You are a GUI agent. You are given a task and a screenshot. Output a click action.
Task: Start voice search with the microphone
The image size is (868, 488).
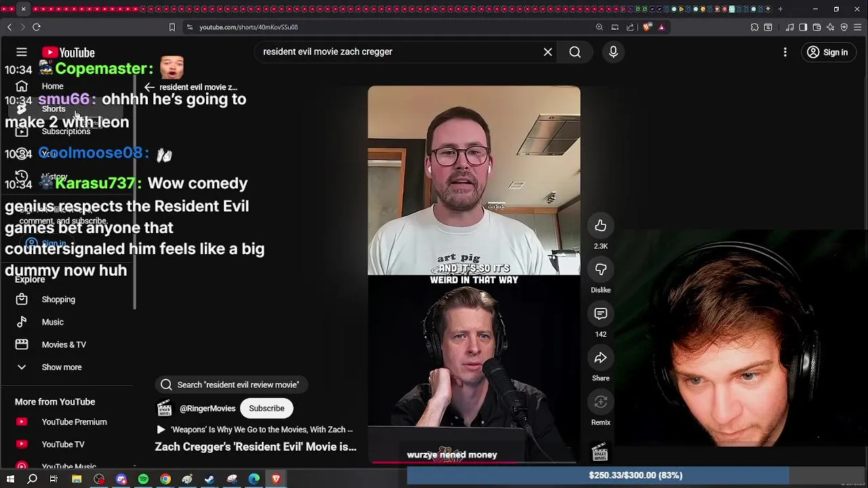(x=613, y=52)
